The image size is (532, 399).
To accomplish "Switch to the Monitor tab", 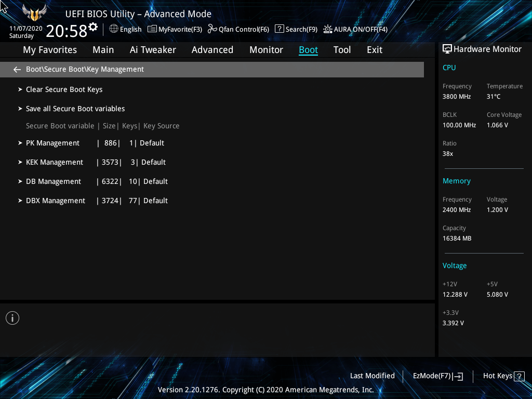I will click(x=267, y=50).
